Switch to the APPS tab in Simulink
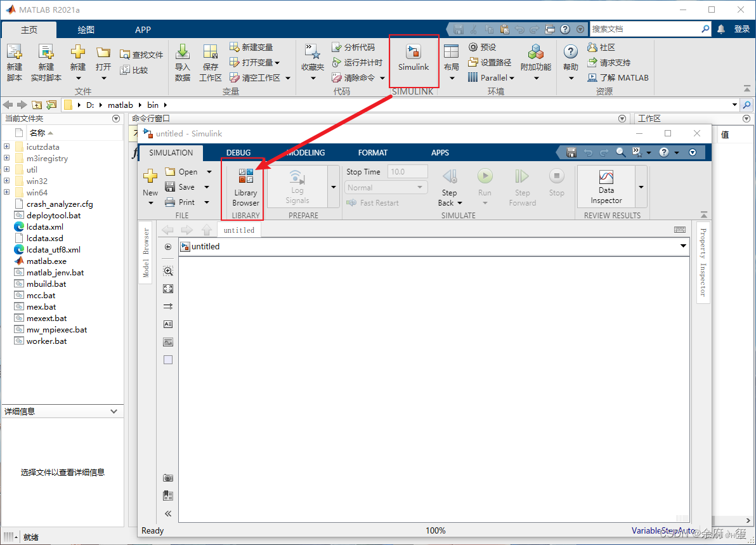 pyautogui.click(x=440, y=152)
